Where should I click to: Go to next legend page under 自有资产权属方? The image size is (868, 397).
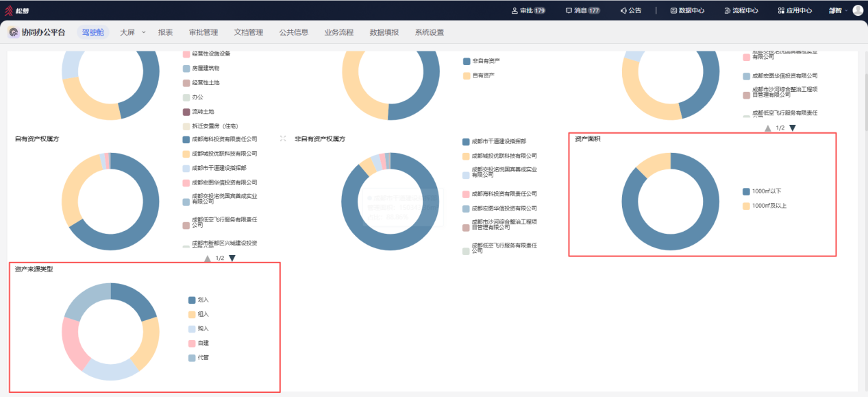coord(232,258)
